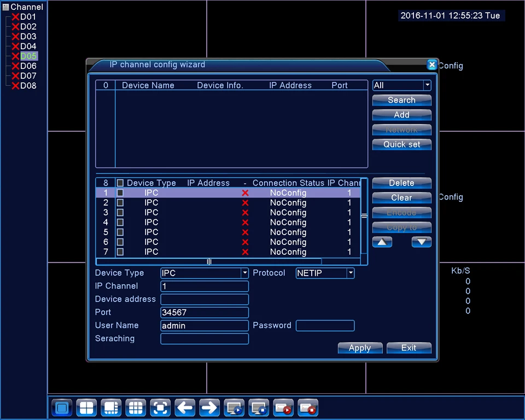This screenshot has height=420, width=525.
Task: Click the Port column header in search list
Action: point(340,85)
